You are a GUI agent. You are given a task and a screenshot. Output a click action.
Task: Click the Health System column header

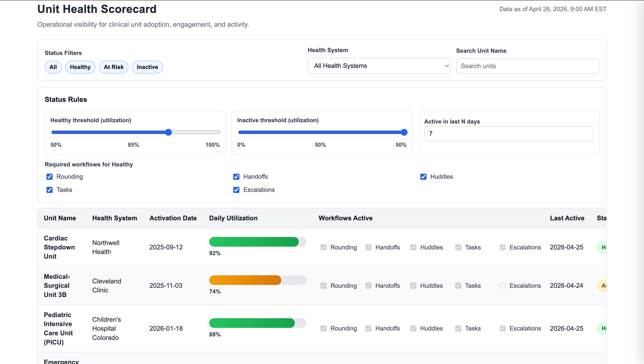coord(115,218)
